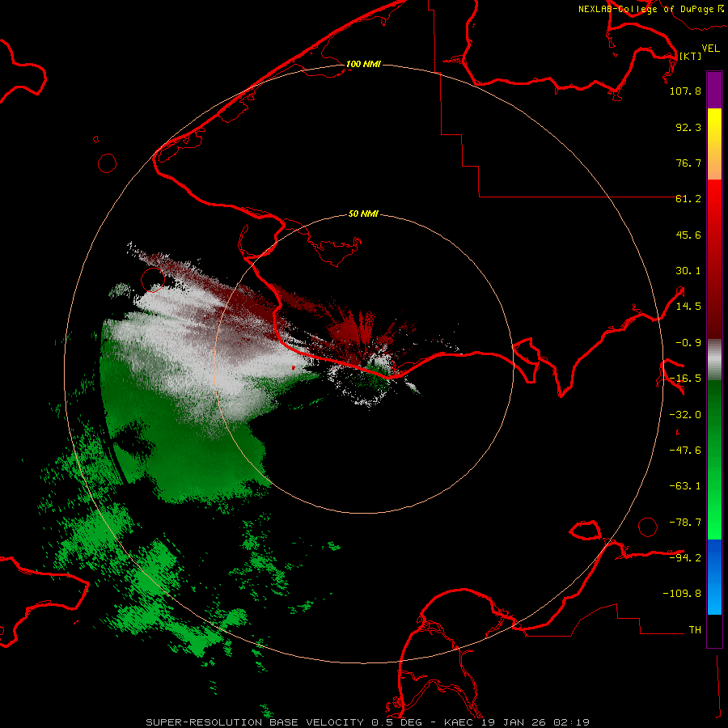Click the 45.6 velocity scale value
728x728 pixels.
point(688,235)
